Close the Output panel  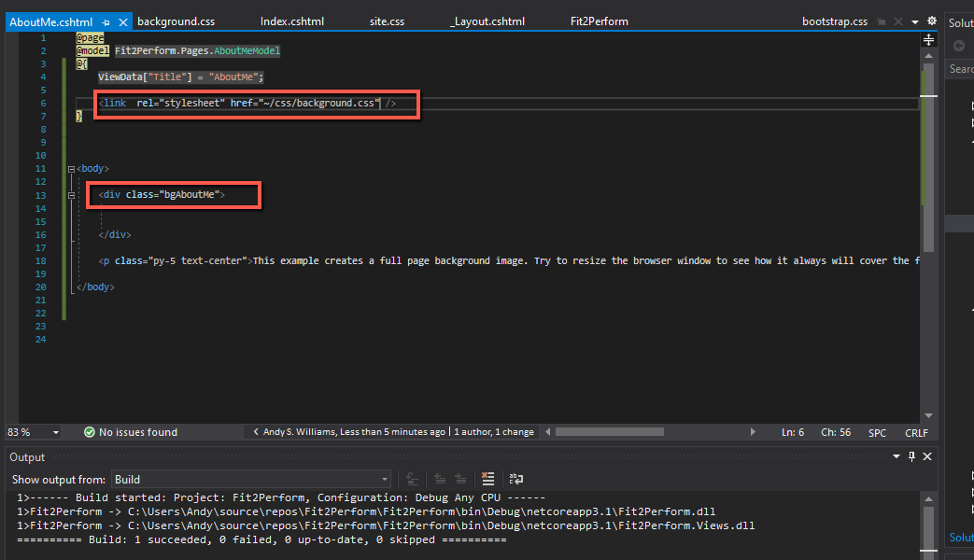click(927, 457)
